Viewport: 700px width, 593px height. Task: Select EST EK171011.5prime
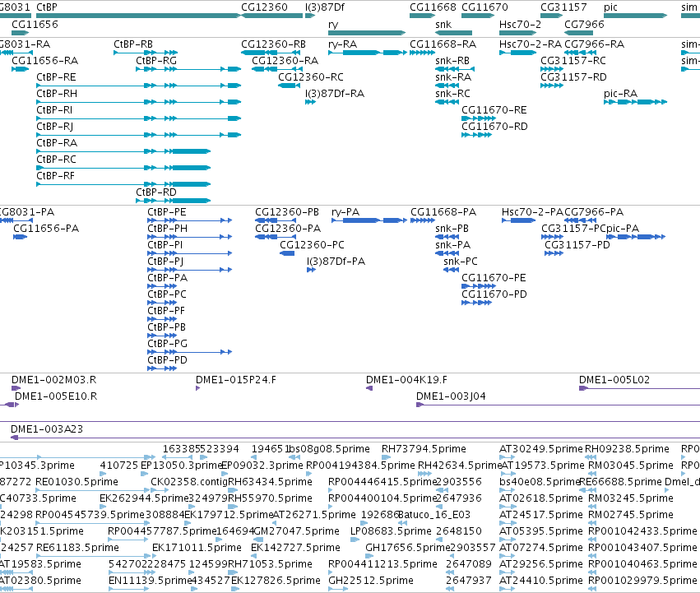[x=197, y=548]
